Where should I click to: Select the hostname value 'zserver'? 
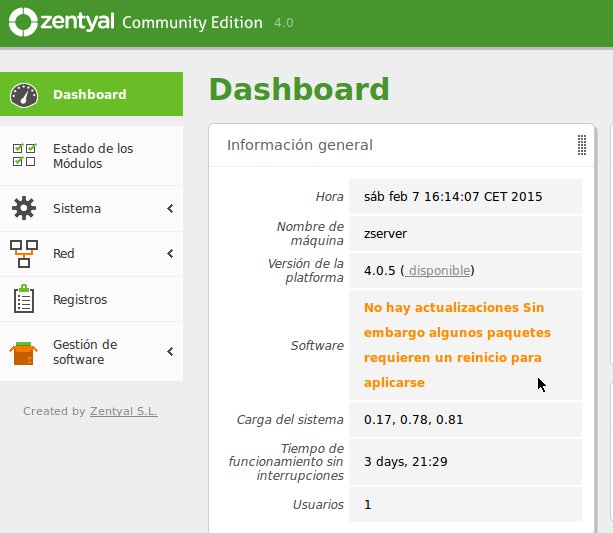pos(385,233)
